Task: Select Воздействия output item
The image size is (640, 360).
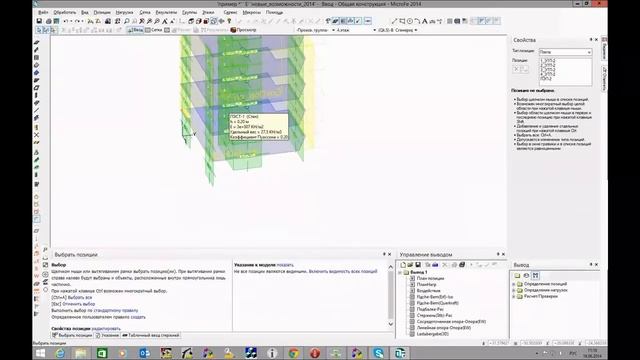Action: (x=429, y=291)
